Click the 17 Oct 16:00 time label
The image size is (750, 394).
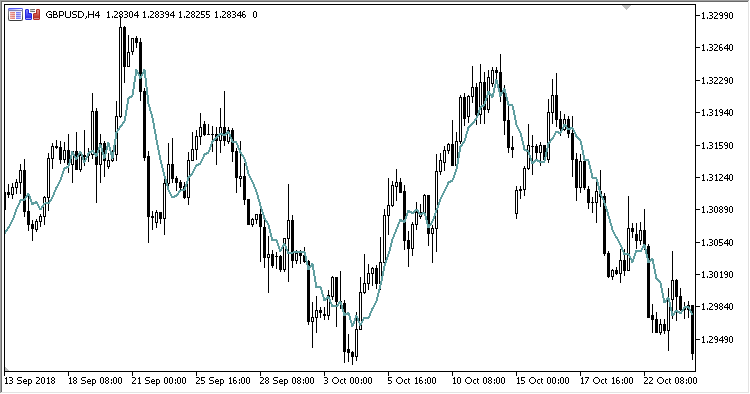(607, 381)
